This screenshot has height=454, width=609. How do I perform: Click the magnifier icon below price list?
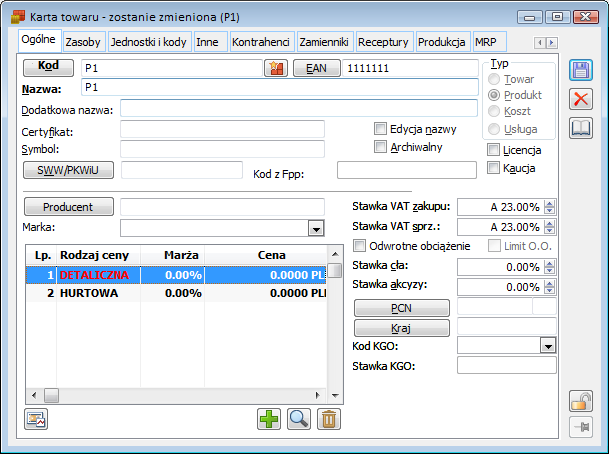298,419
